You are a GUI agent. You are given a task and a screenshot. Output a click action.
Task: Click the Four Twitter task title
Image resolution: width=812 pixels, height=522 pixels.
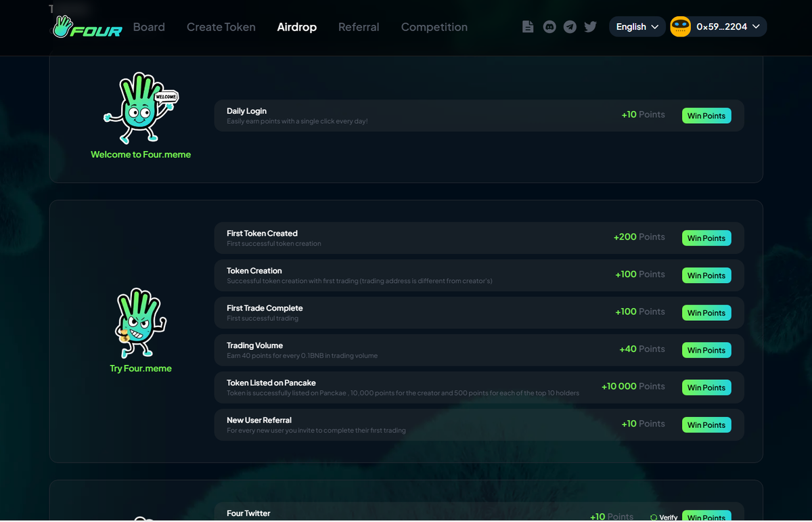pyautogui.click(x=248, y=513)
